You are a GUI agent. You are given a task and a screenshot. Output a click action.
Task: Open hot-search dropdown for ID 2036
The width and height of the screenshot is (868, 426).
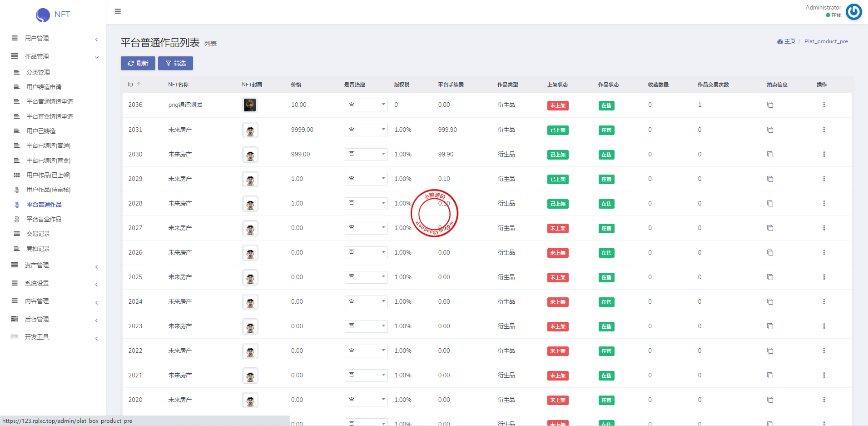366,105
